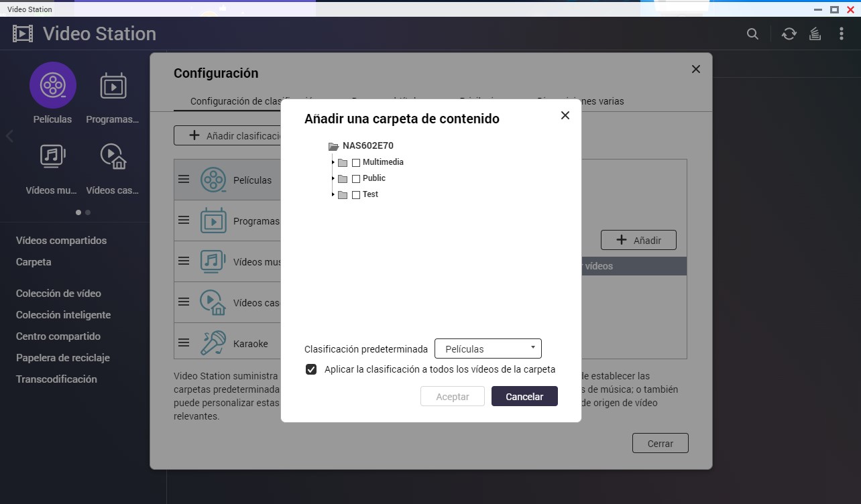Image resolution: width=861 pixels, height=504 pixels.
Task: Open Colección inteligente in sidebar
Action: pyautogui.click(x=63, y=314)
